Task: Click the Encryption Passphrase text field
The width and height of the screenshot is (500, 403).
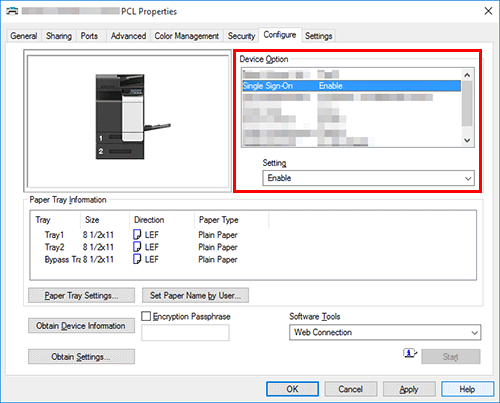Action: (x=185, y=333)
